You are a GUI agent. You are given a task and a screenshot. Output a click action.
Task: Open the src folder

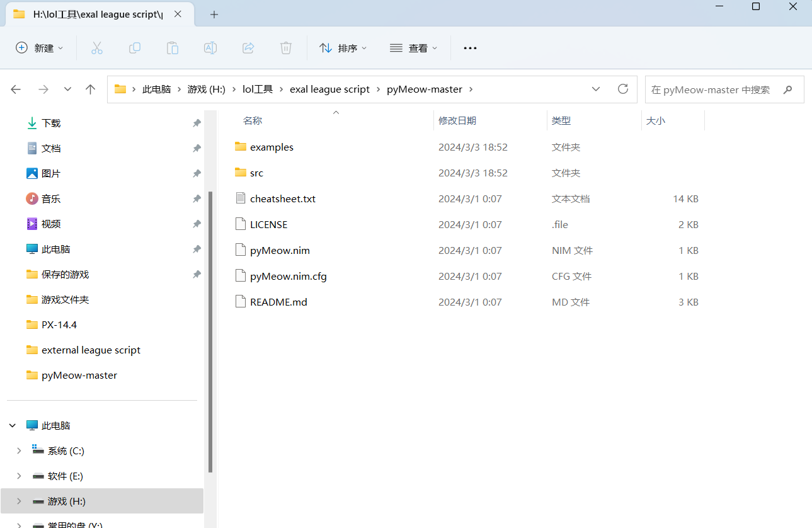[256, 172]
